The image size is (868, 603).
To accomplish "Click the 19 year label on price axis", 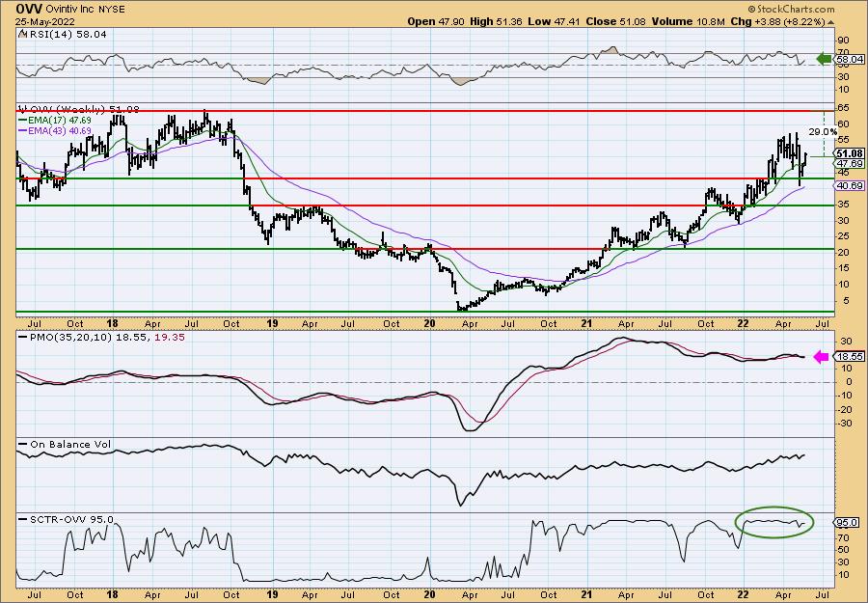I will [x=271, y=323].
